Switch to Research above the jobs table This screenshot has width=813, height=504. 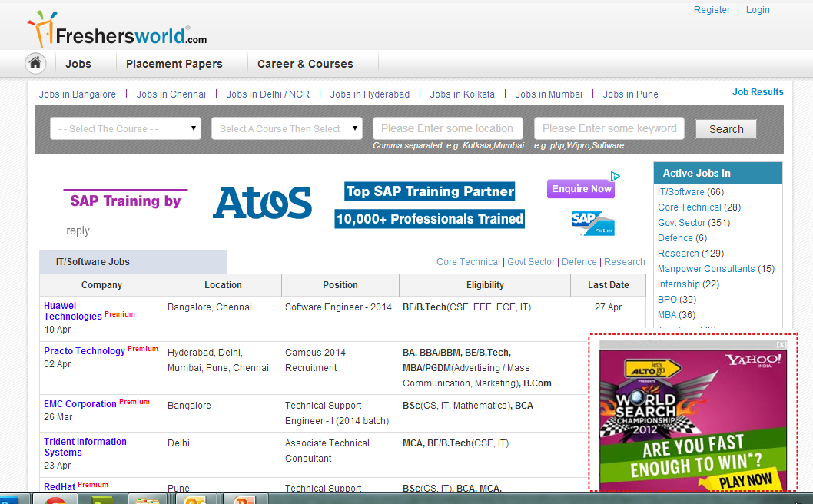coord(624,262)
